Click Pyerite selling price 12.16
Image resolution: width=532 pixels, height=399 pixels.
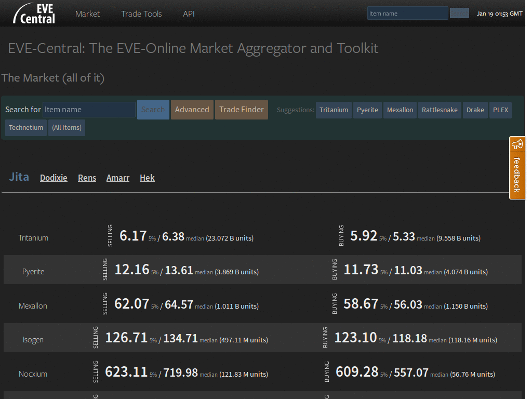(x=132, y=270)
